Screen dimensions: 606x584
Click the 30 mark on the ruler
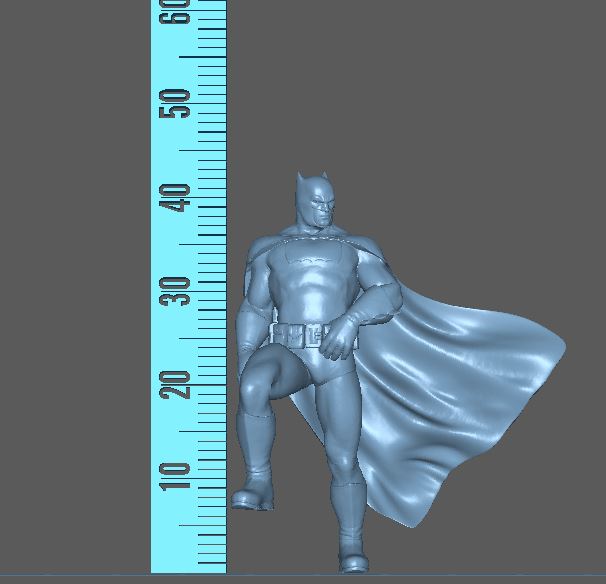(x=180, y=291)
